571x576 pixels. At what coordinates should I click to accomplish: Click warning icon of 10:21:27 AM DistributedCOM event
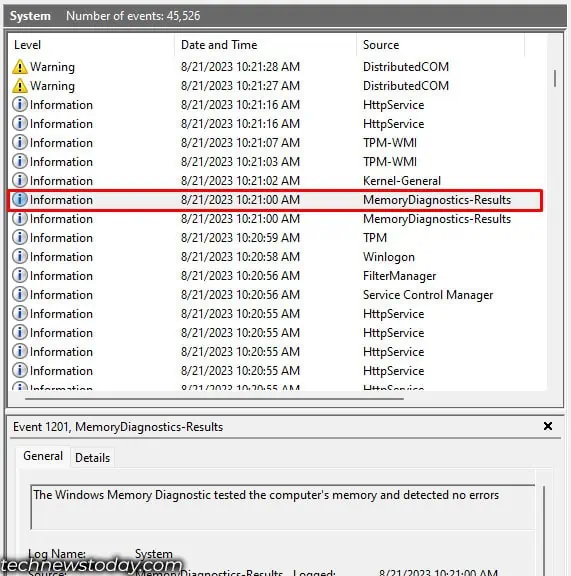(x=19, y=86)
